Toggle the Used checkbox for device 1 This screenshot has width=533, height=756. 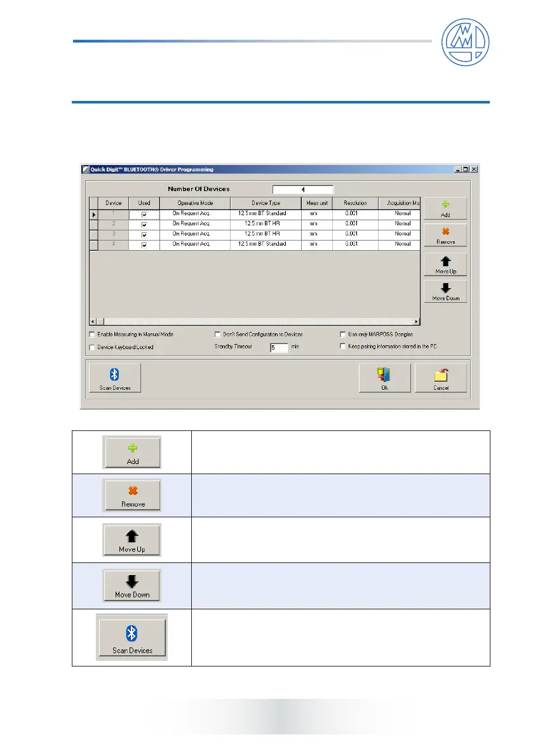pos(144,215)
